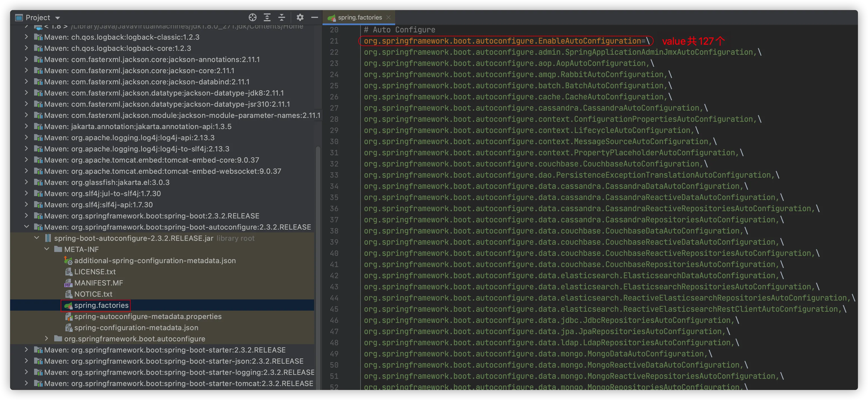
Task: Click LICENSE.txt file icon
Action: tap(68, 272)
